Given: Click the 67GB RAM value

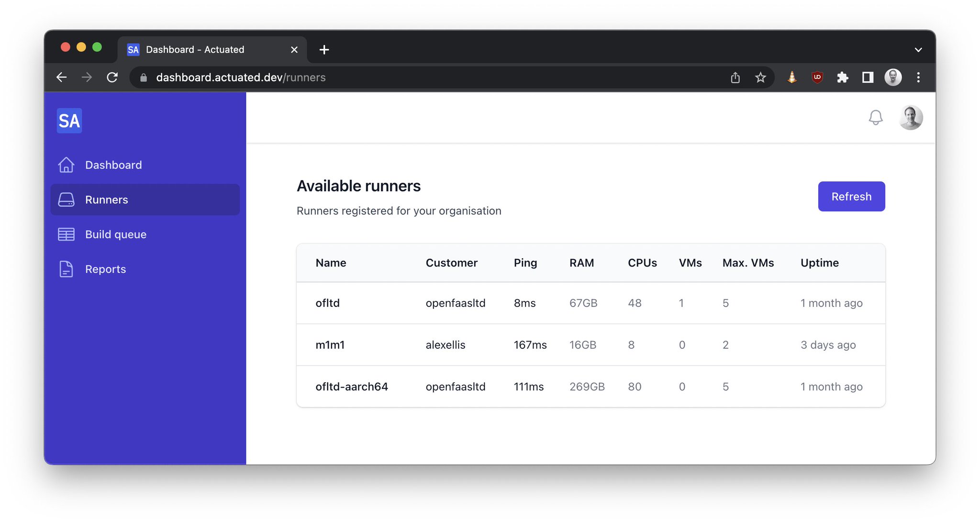Looking at the screenshot, I should pyautogui.click(x=583, y=303).
